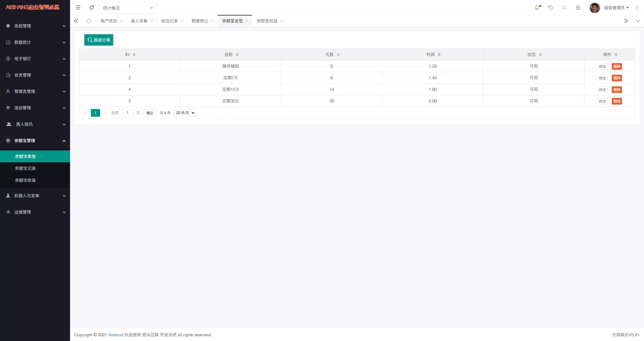Click 删除 on the 定期30天 row
This screenshot has height=341, width=644.
pos(617,101)
